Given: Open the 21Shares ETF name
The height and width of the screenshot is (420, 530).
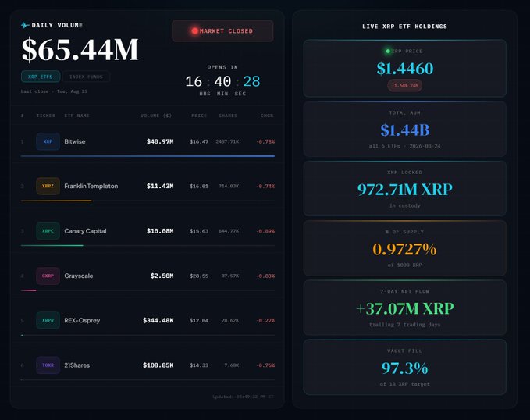Looking at the screenshot, I should (77, 365).
